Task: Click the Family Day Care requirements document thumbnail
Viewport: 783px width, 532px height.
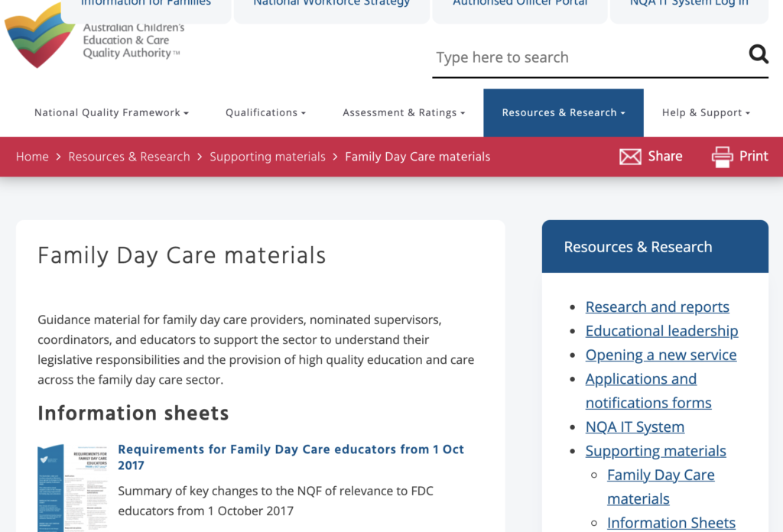Action: click(x=71, y=487)
